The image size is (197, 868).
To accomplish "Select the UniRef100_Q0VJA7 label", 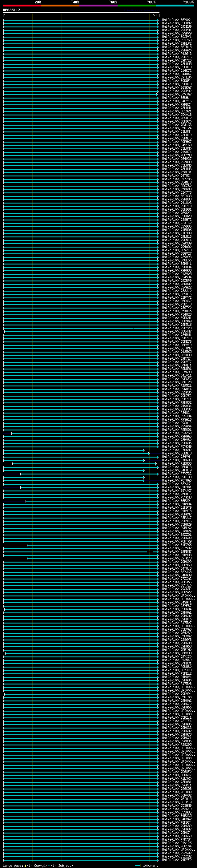I will pyautogui.click(x=177, y=94).
